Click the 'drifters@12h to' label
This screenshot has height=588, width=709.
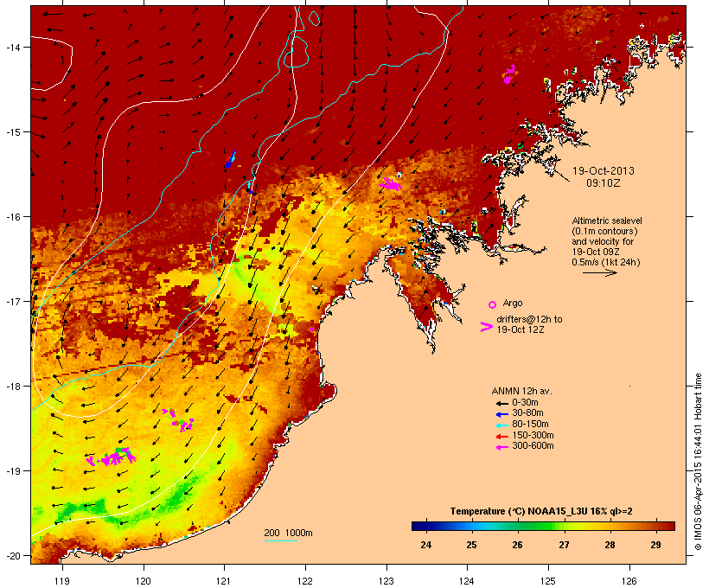[529, 319]
